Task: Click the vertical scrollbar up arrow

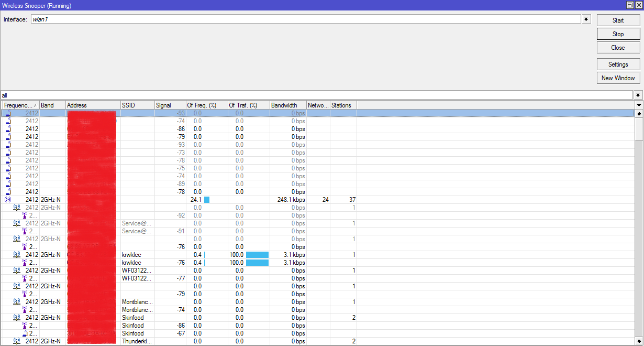Action: coord(639,113)
